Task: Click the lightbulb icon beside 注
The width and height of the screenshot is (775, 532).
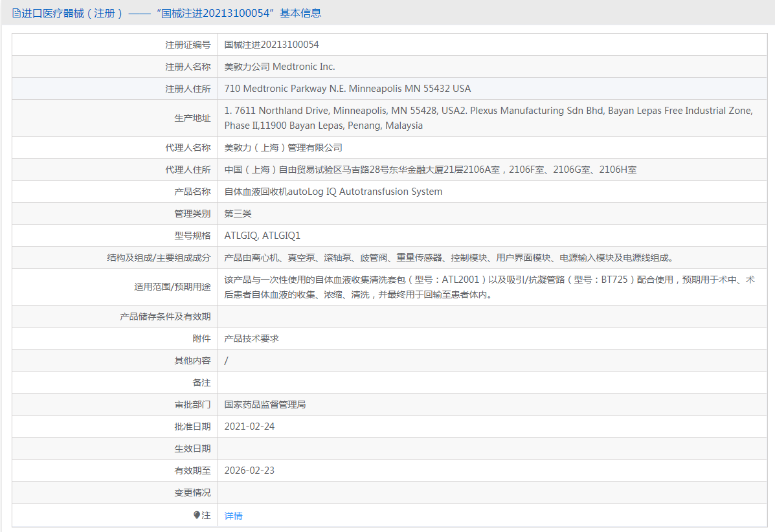Action: pyautogui.click(x=197, y=515)
